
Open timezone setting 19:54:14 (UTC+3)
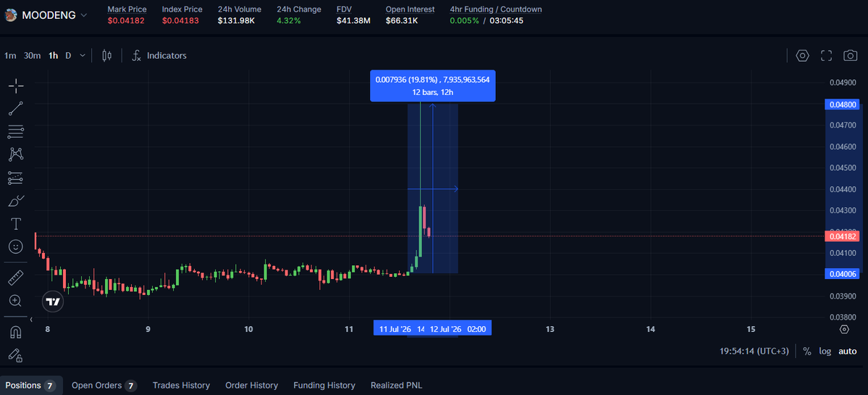coord(754,352)
